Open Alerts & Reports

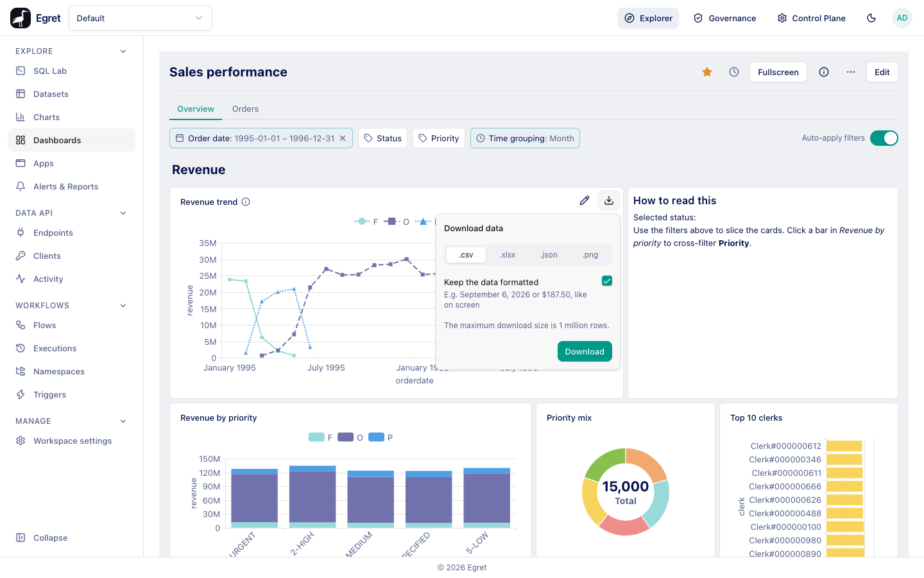(72, 186)
